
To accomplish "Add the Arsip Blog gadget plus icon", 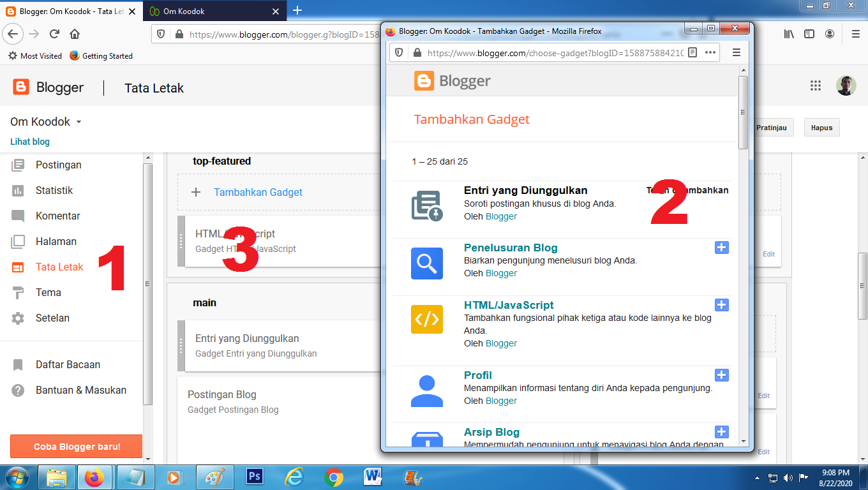I will pos(722,432).
